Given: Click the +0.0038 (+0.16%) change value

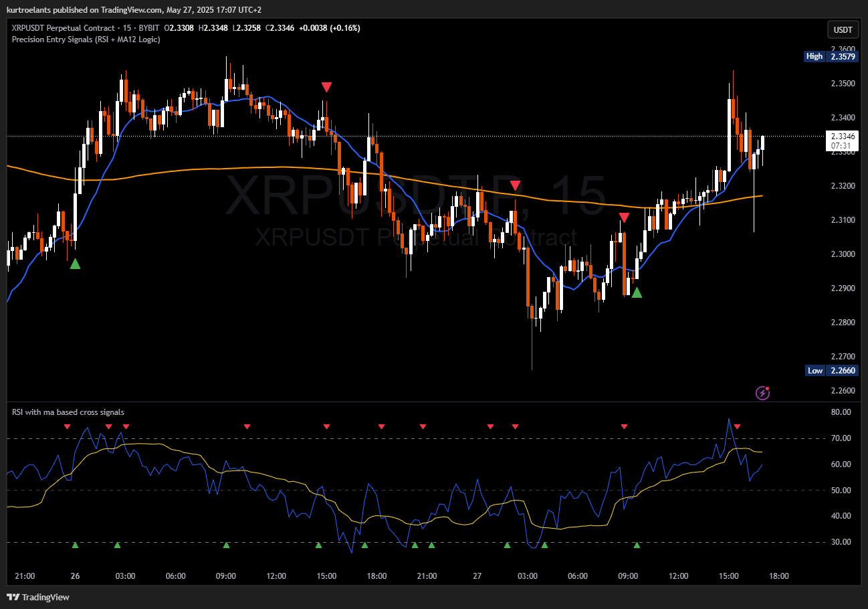Looking at the screenshot, I should pos(330,28).
